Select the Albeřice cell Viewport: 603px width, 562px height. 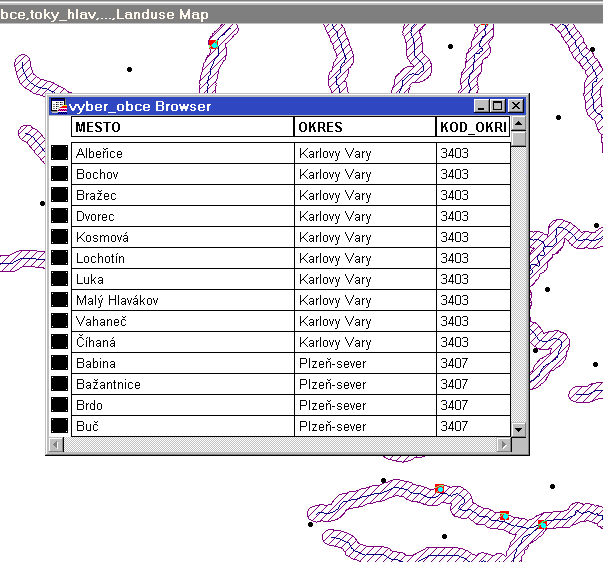click(x=183, y=153)
